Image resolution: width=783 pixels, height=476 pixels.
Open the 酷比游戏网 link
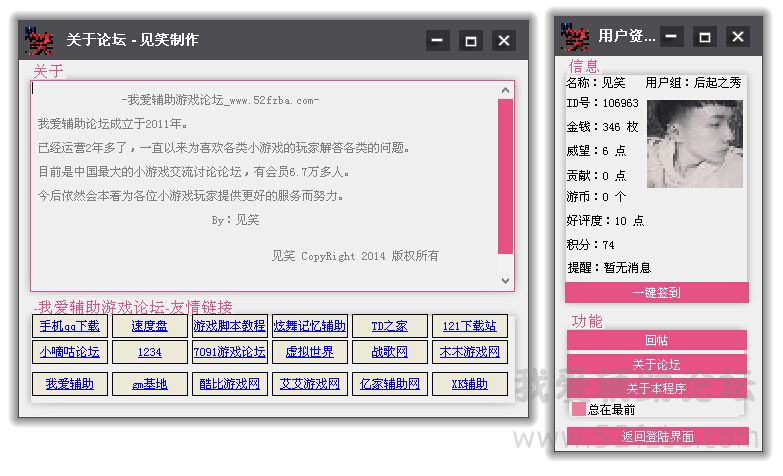[229, 384]
